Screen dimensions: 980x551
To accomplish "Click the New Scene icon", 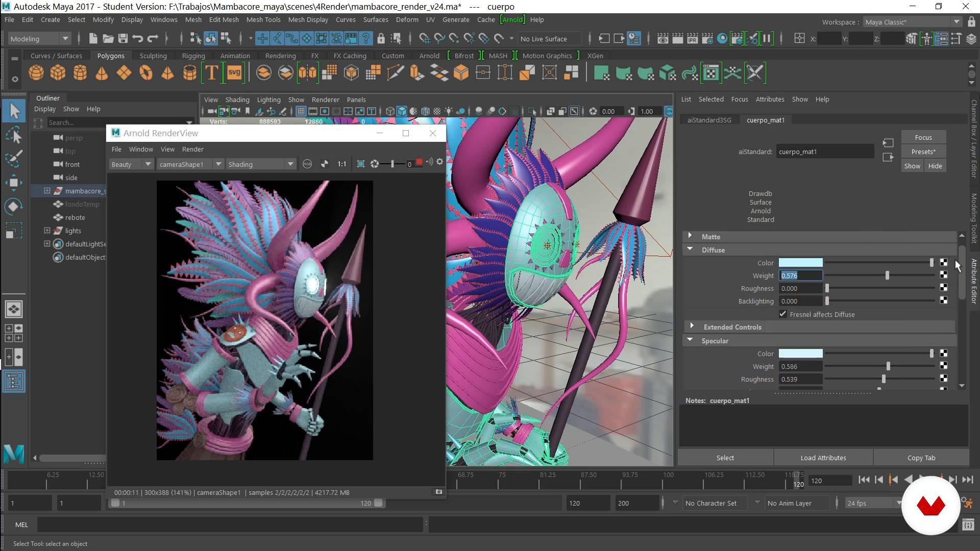I will click(x=93, y=38).
